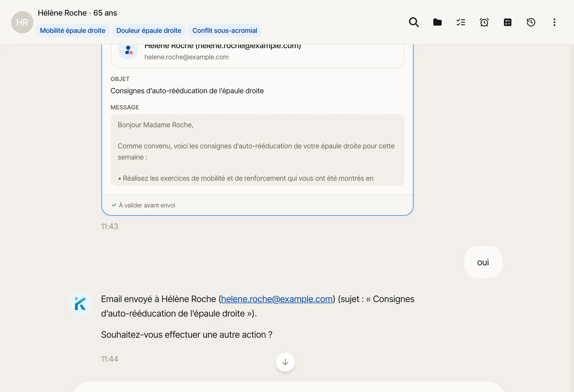
Task: Open the alarm clock reminders icon
Action: pos(484,22)
